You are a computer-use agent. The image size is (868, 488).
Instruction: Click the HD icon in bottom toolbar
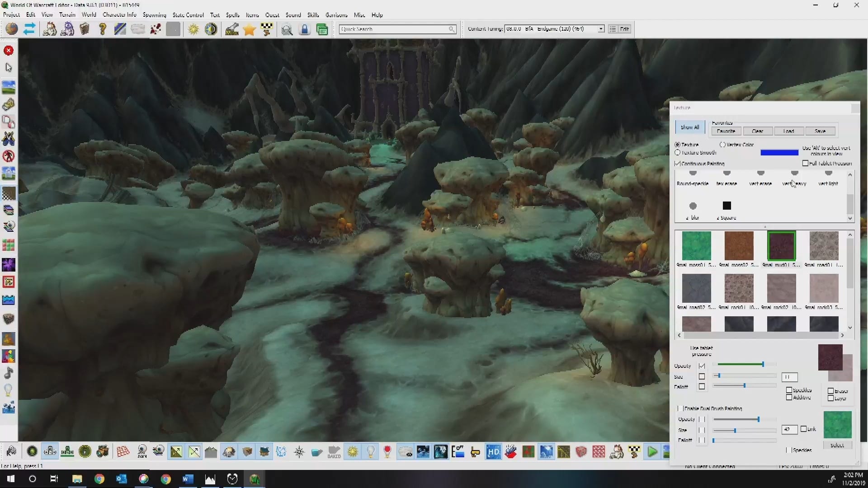(x=493, y=451)
